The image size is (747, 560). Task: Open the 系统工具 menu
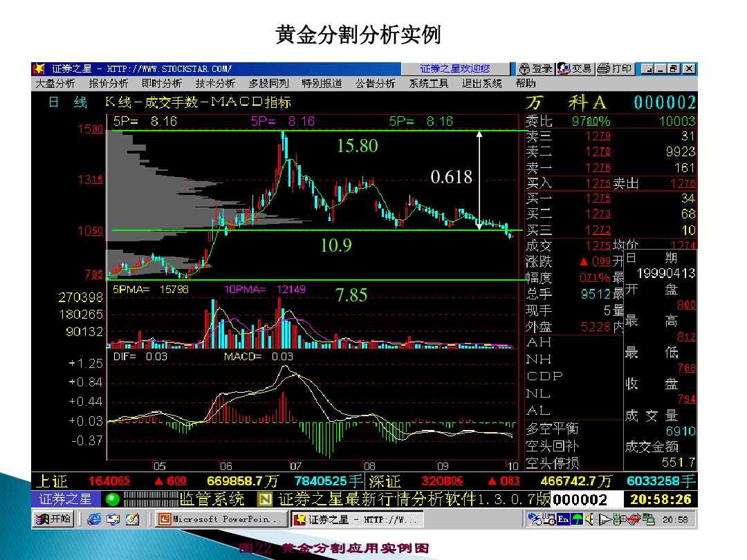pyautogui.click(x=428, y=84)
